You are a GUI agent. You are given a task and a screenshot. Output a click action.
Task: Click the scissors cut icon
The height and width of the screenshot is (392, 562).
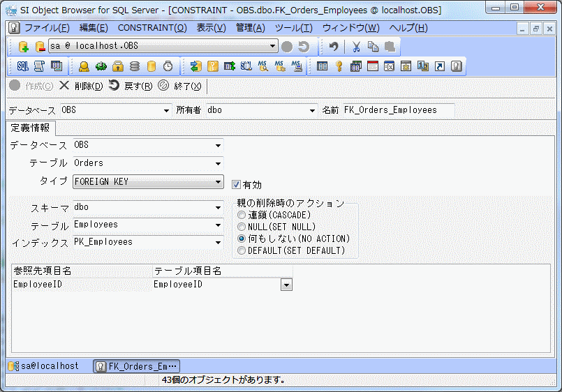356,47
